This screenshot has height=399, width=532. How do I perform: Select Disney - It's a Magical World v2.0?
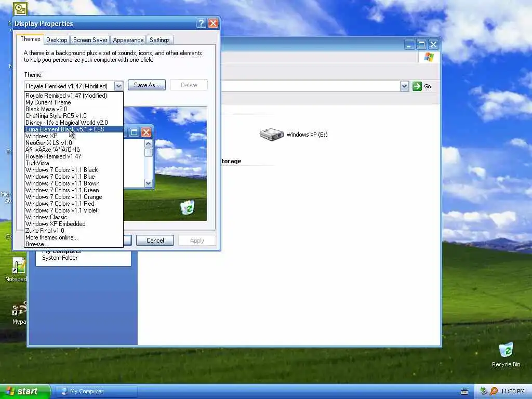coord(74,123)
